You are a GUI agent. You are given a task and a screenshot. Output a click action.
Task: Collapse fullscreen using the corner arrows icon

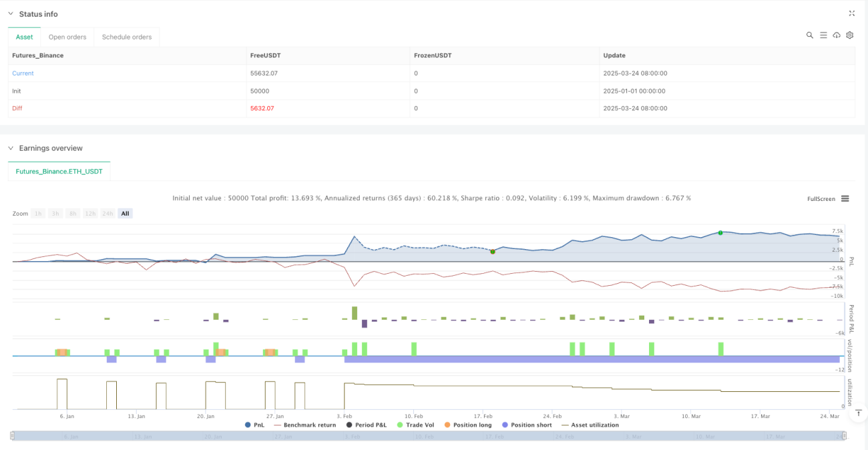pos(851,13)
